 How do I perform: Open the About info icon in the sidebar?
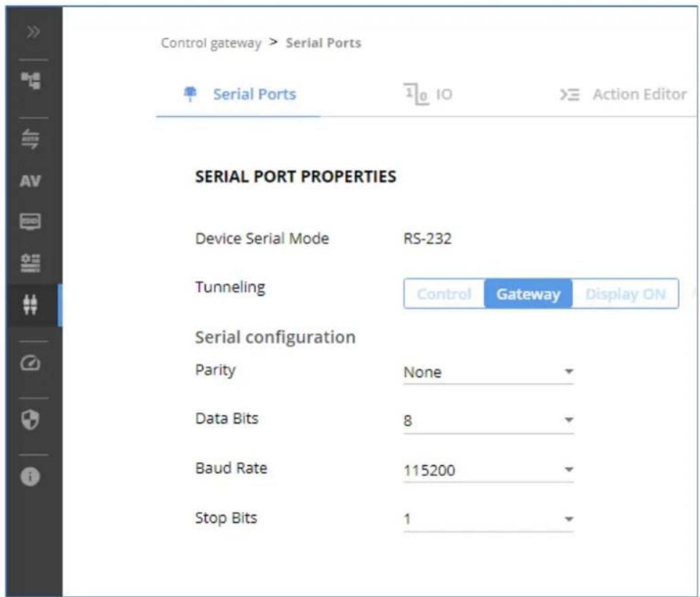pos(31,476)
